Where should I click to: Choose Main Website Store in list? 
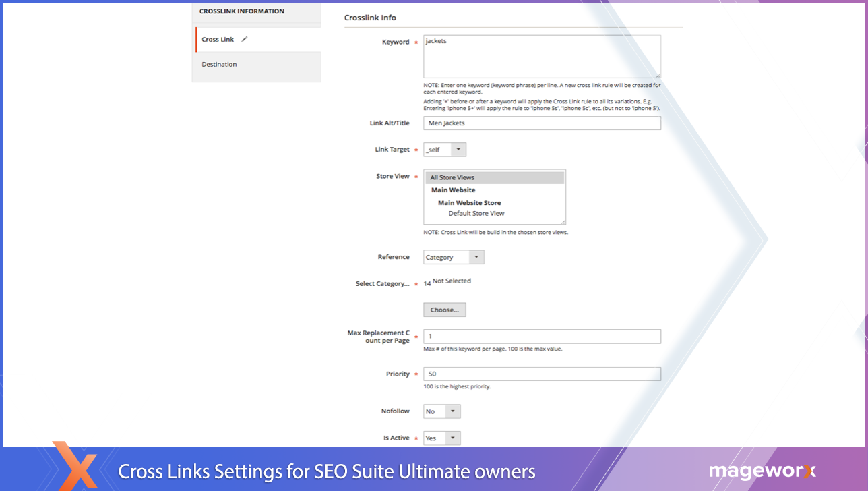click(x=469, y=203)
